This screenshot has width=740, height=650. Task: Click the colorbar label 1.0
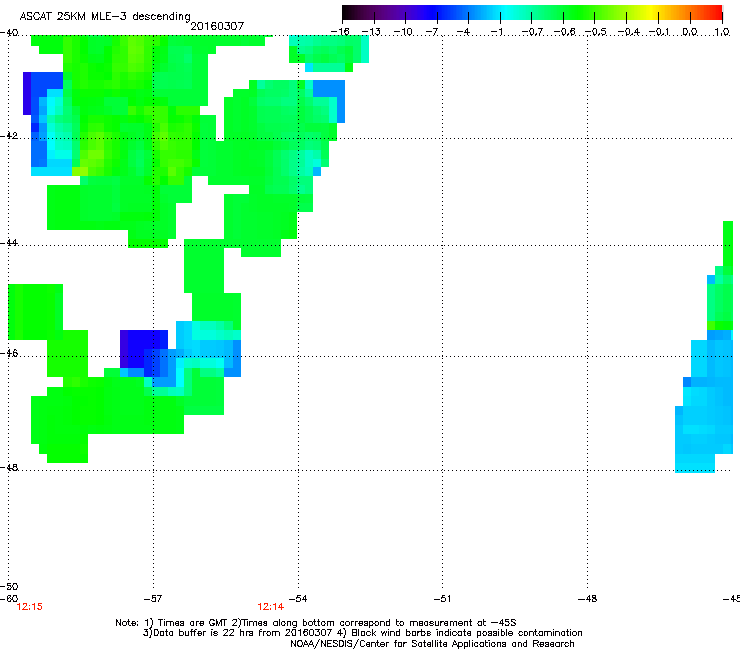tap(722, 32)
